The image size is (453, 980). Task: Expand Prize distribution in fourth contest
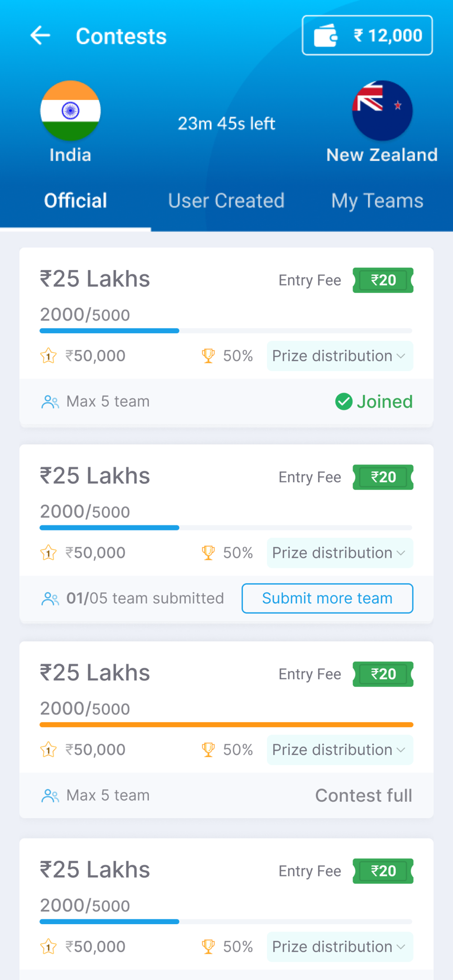pos(340,947)
